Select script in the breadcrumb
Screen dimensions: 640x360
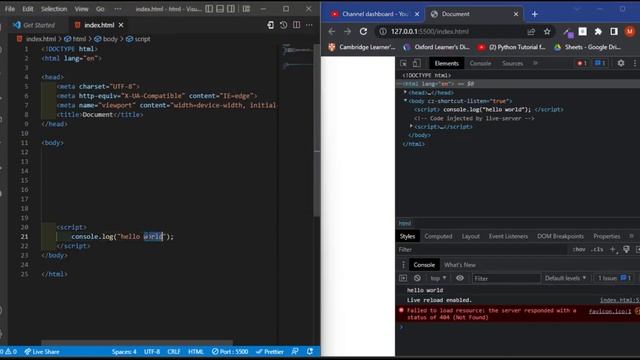142,39
